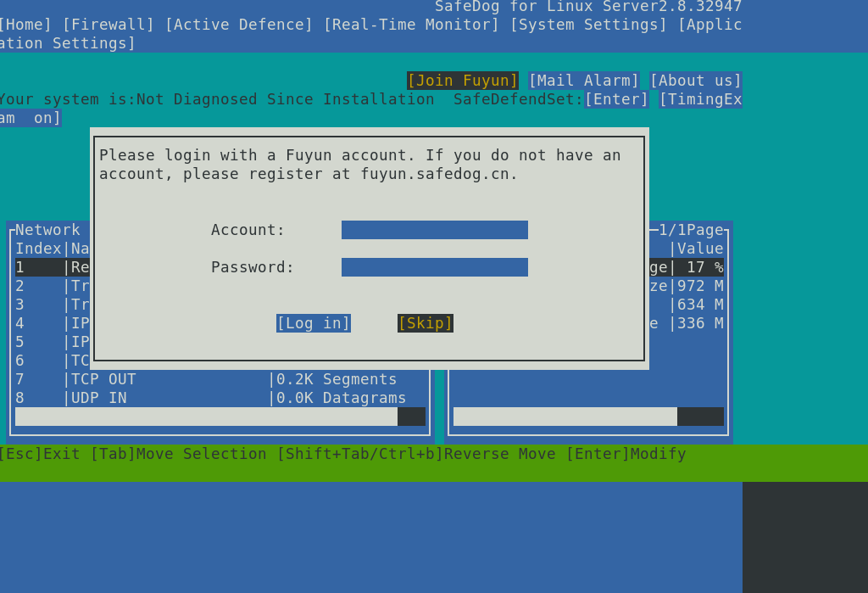Click the [Skip] button

pyautogui.click(x=426, y=323)
